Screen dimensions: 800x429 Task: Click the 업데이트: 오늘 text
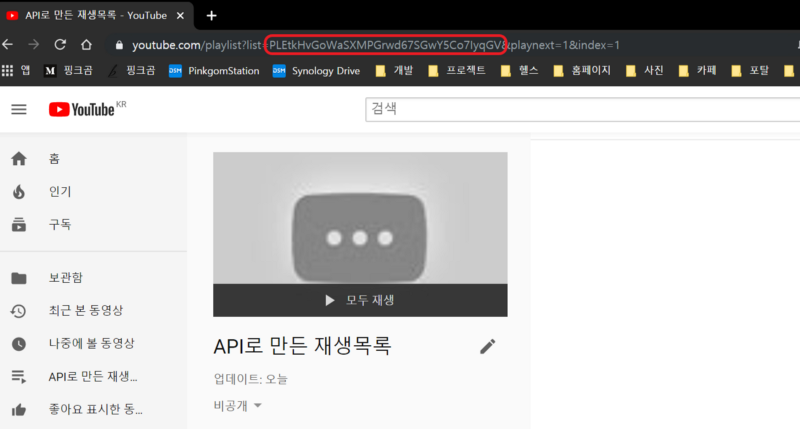coord(251,379)
